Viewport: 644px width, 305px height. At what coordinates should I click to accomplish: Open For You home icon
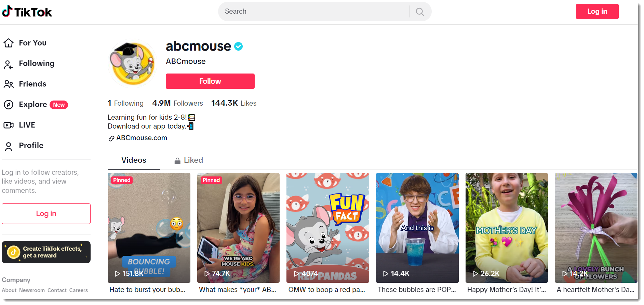click(9, 43)
